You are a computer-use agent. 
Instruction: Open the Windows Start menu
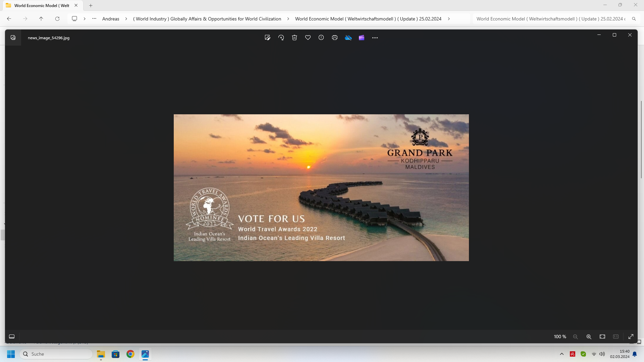point(11,354)
